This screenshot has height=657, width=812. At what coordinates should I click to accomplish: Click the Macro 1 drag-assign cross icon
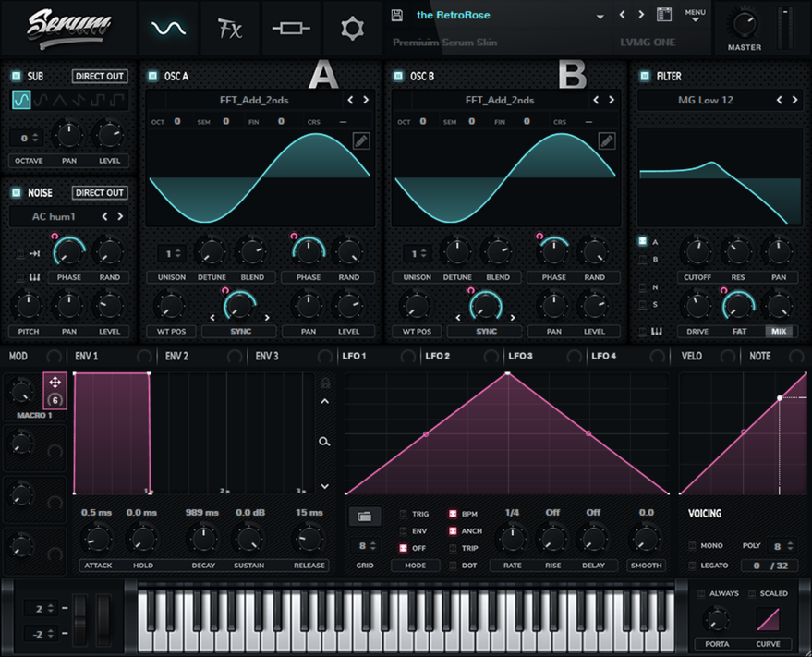[x=55, y=383]
